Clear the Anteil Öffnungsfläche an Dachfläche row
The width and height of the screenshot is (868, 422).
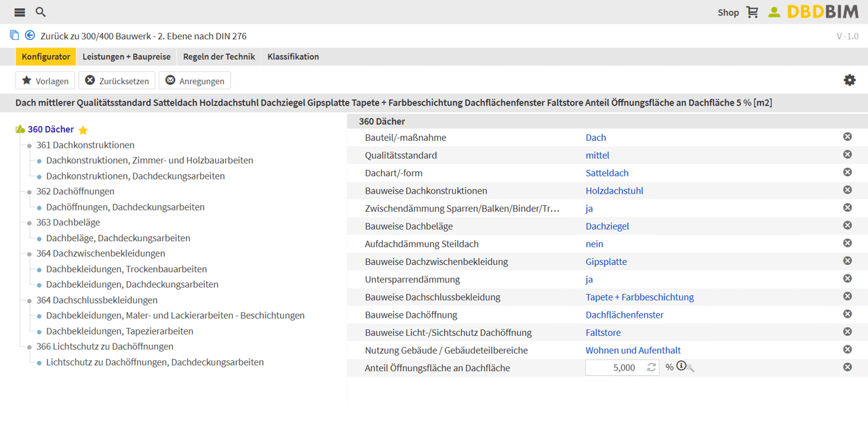[x=848, y=367]
